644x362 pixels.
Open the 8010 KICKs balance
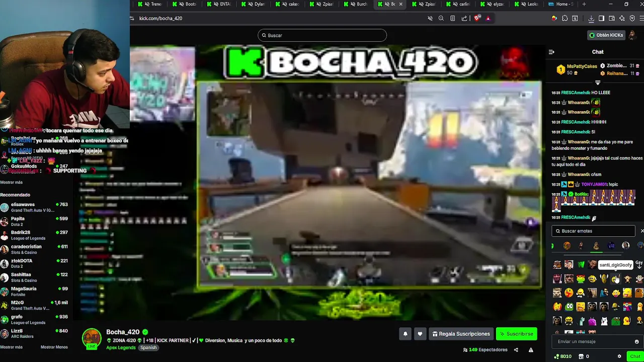click(562, 356)
